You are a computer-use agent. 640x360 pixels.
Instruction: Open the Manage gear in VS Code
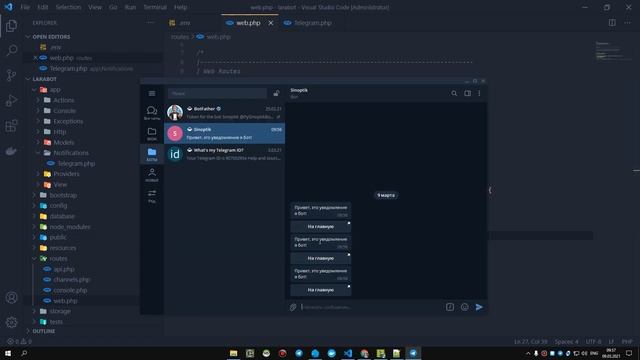[11, 322]
